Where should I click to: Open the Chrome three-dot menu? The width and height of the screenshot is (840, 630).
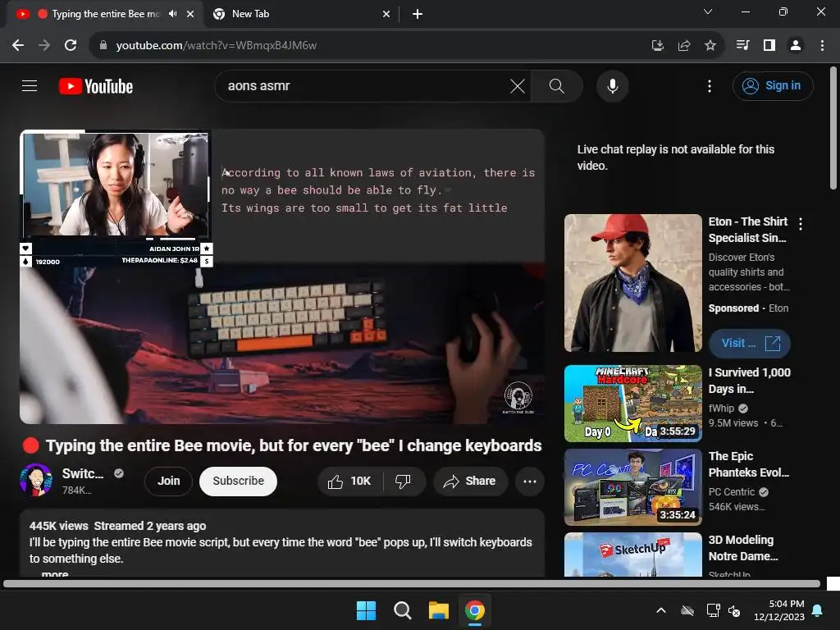coord(822,45)
